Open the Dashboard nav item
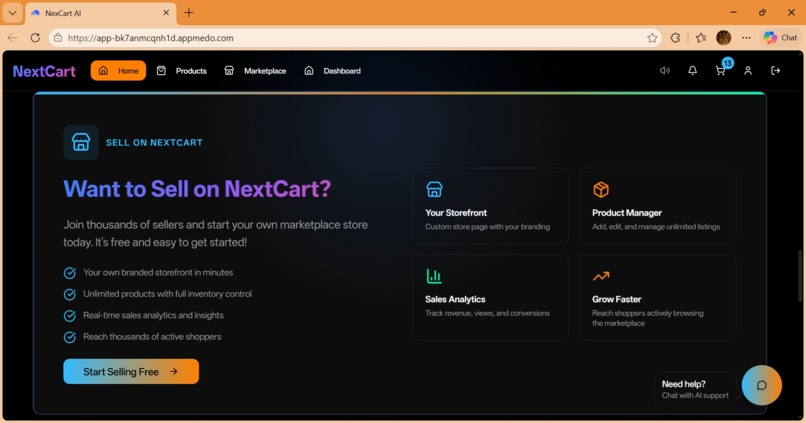The height and width of the screenshot is (423, 806). [332, 71]
